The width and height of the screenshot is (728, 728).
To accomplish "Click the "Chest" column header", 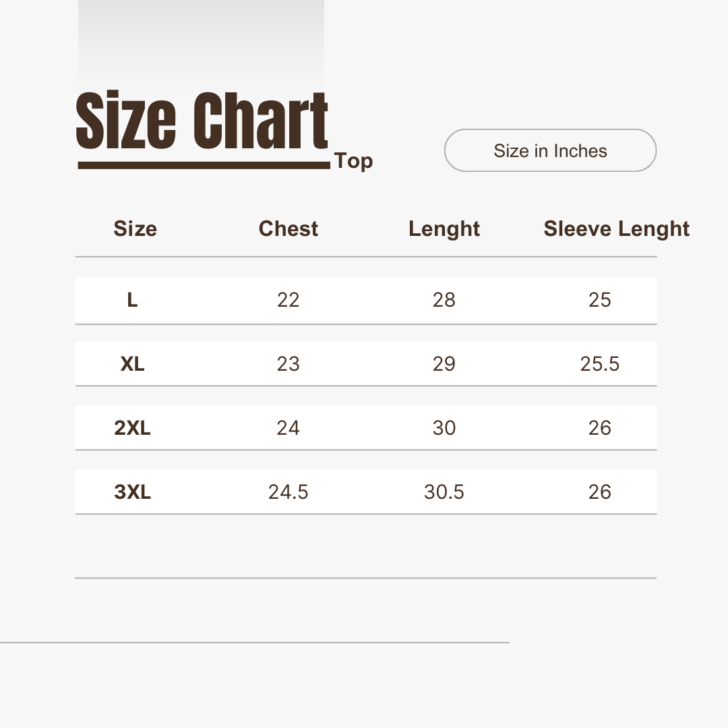I will (288, 229).
